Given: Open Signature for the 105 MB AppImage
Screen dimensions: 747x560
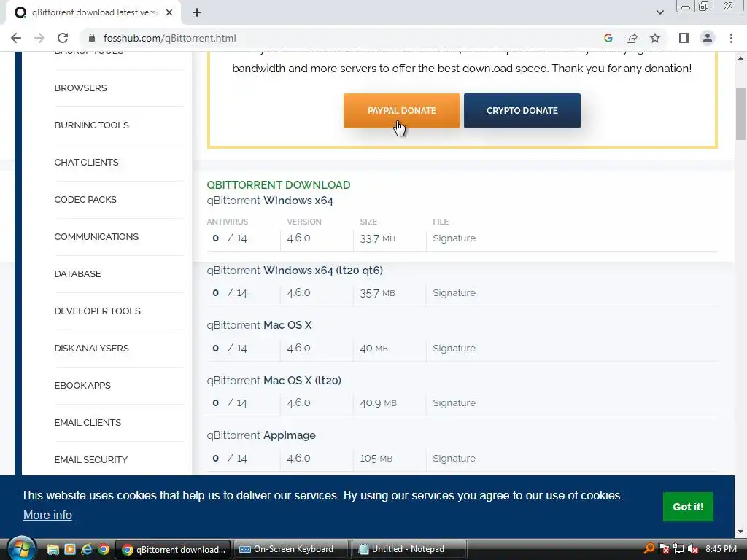Looking at the screenshot, I should pos(454,458).
